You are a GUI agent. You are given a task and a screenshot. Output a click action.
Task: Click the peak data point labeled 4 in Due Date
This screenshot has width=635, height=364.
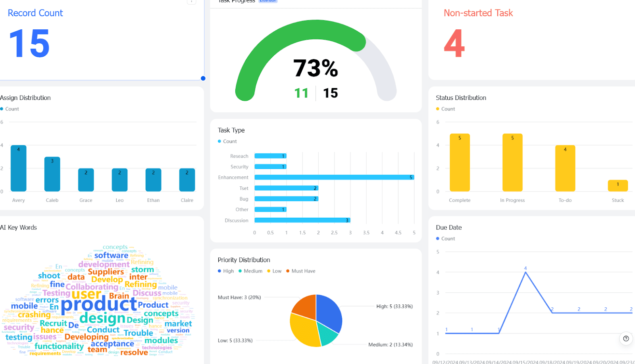click(525, 272)
